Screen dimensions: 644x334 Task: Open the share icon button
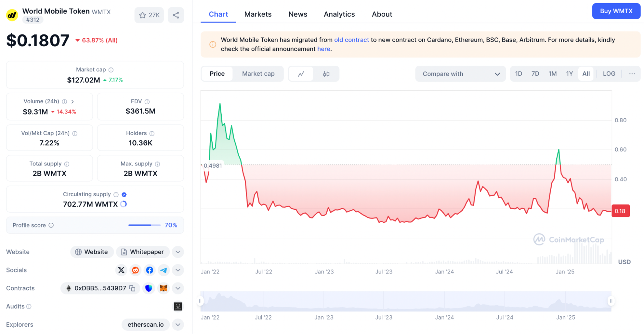176,15
